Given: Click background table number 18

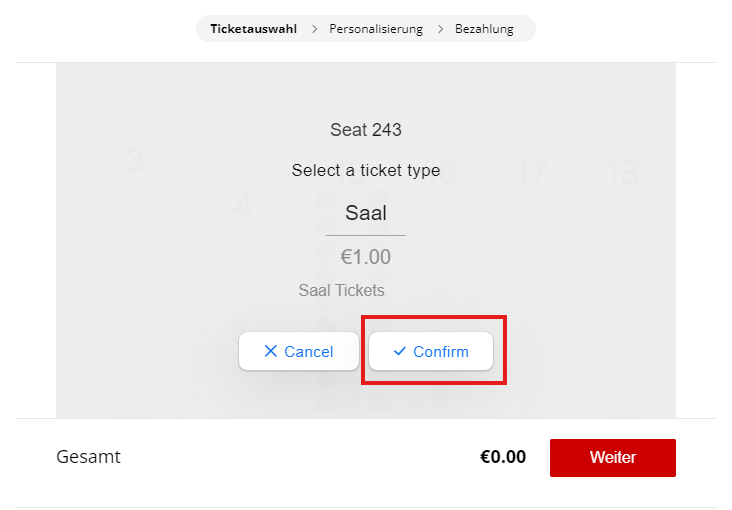Looking at the screenshot, I should (x=622, y=173).
